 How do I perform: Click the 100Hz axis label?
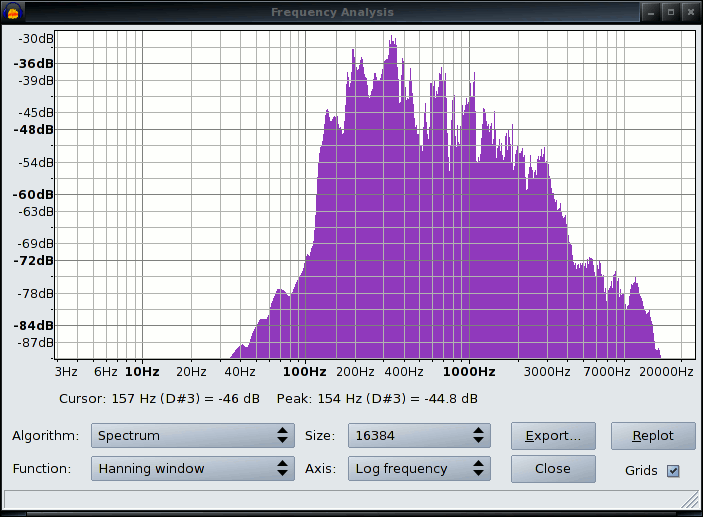[305, 372]
